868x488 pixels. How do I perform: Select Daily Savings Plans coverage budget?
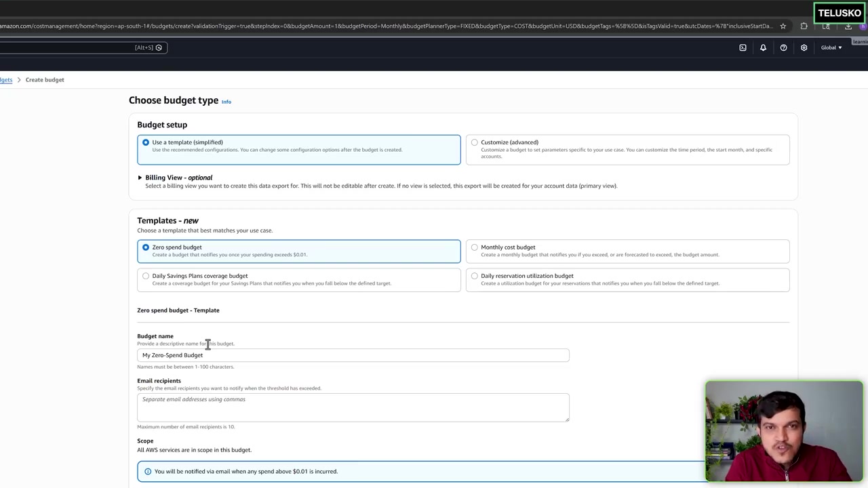click(299, 280)
